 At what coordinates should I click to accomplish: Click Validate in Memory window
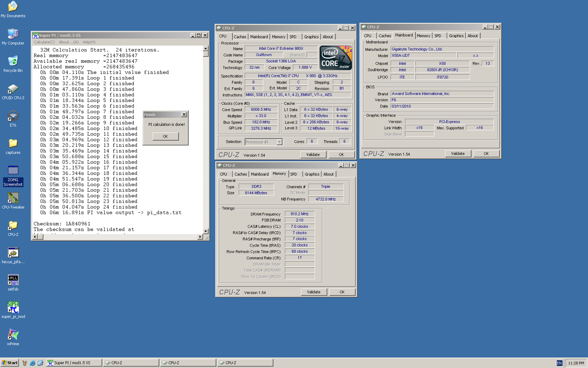(x=314, y=292)
